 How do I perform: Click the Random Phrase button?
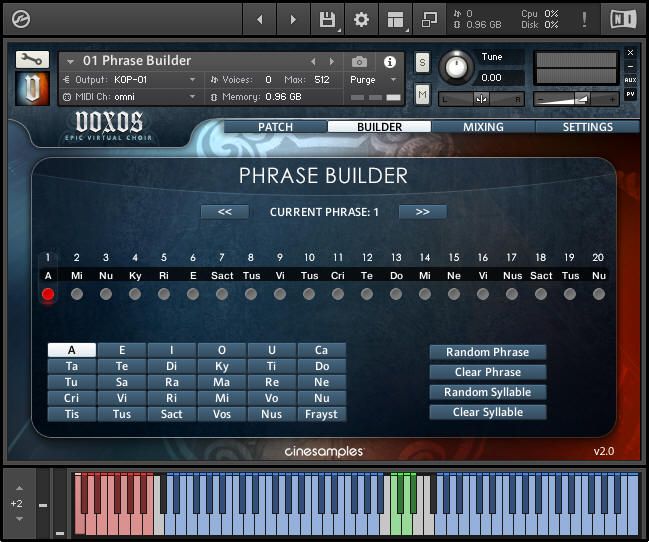[x=488, y=352]
